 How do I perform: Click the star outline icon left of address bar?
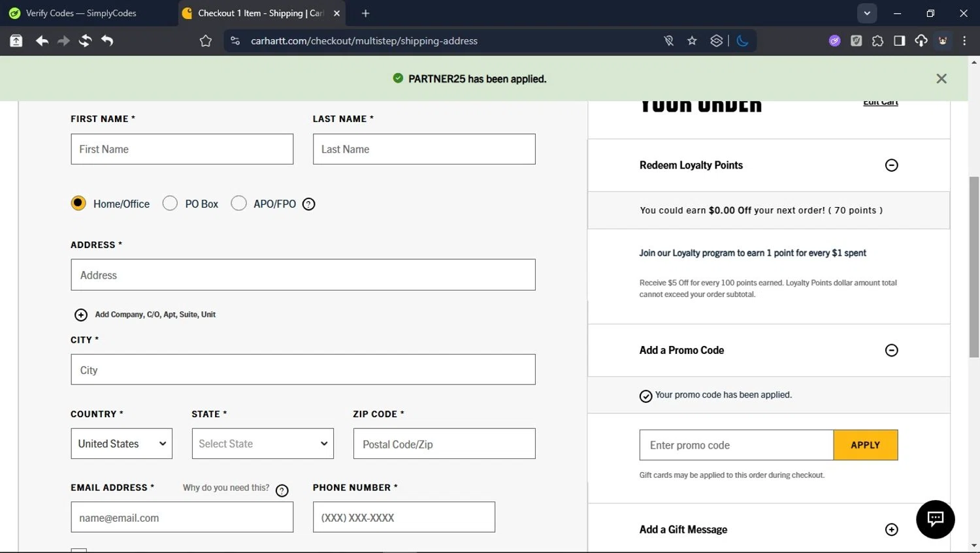(206, 41)
